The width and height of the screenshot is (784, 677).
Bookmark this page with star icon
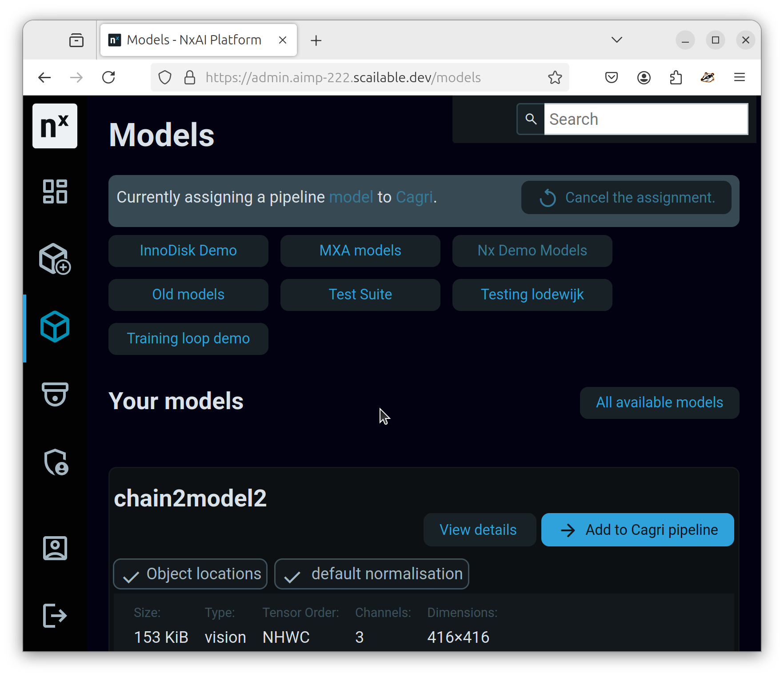coord(555,78)
